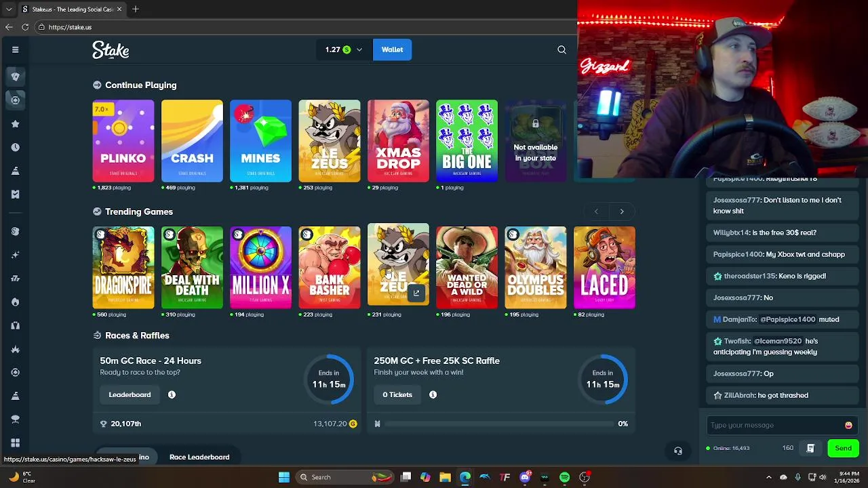Open the browser tab list dropdown
Viewport: 868px width, 488px height.
[9, 9]
